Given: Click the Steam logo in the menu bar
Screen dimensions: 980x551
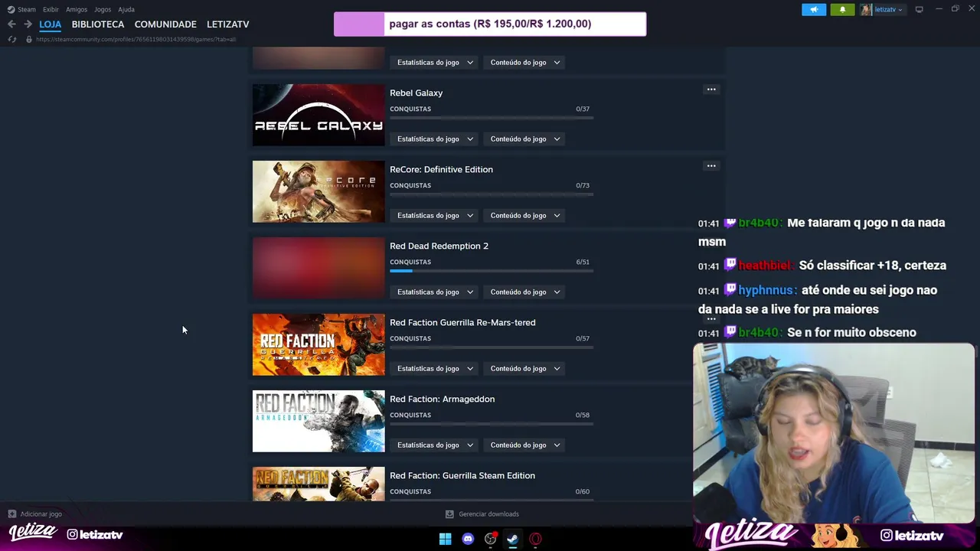Looking at the screenshot, I should tap(11, 9).
